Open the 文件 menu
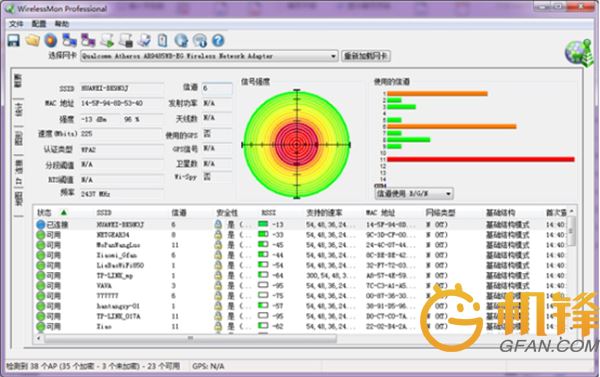600x377 pixels. click(16, 24)
